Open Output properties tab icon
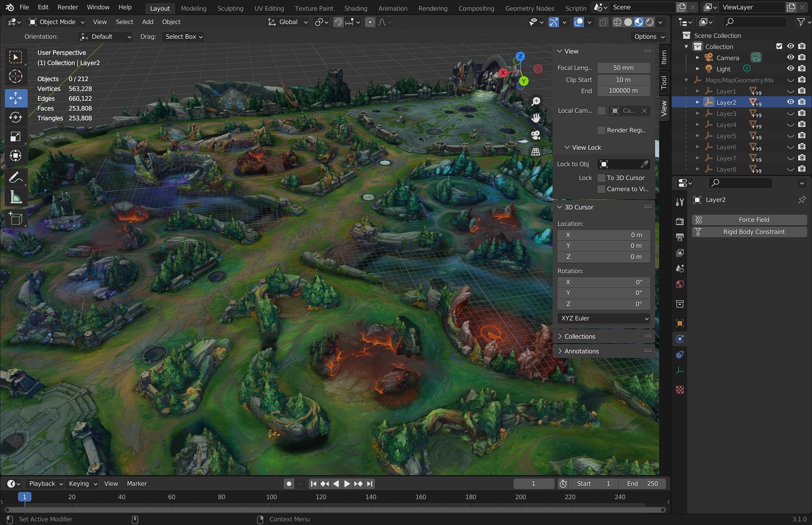Viewport: 812px width, 525px height. 680,237
